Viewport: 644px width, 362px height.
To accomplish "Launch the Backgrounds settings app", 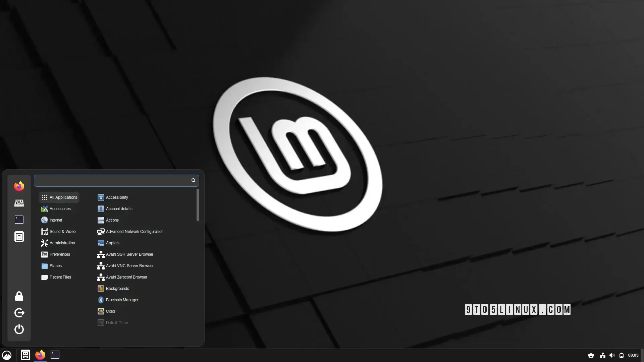I will pos(117,289).
